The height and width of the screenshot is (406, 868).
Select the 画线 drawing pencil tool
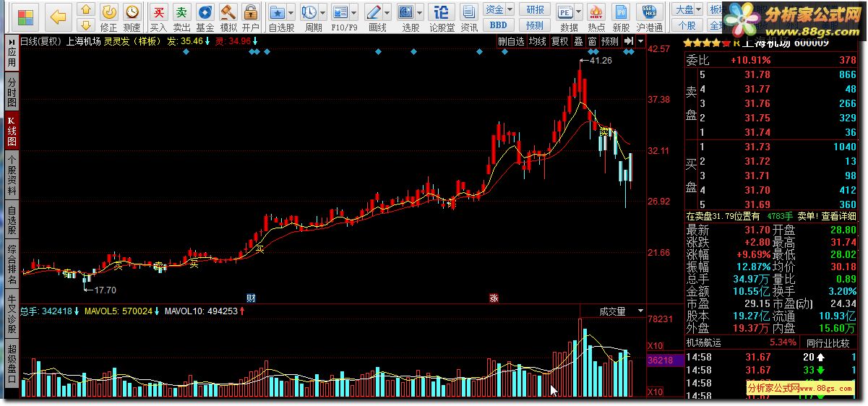[374, 12]
